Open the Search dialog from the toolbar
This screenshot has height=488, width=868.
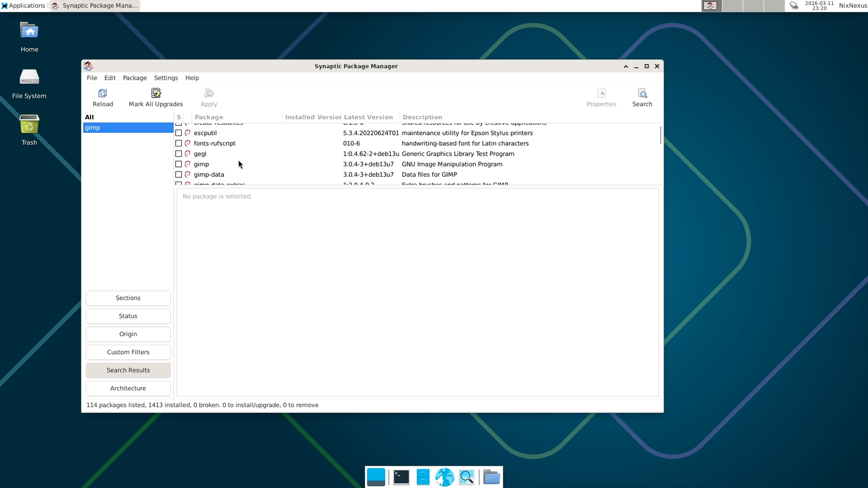point(642,97)
